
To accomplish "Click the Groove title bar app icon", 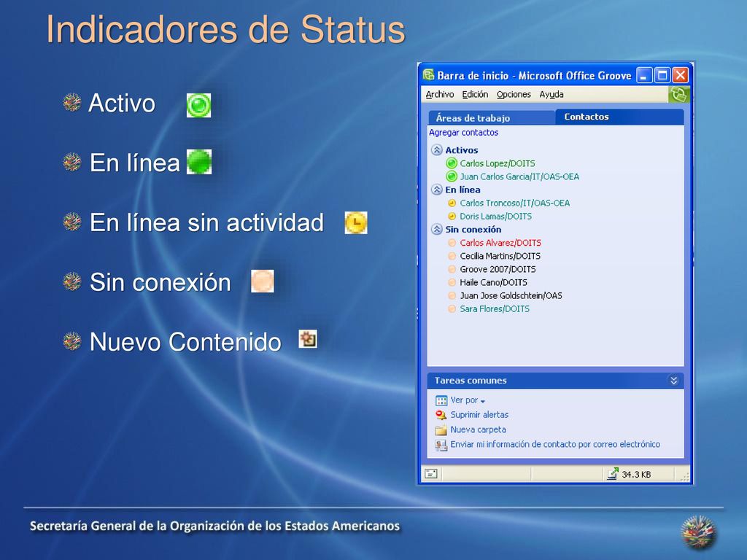I will [x=429, y=75].
